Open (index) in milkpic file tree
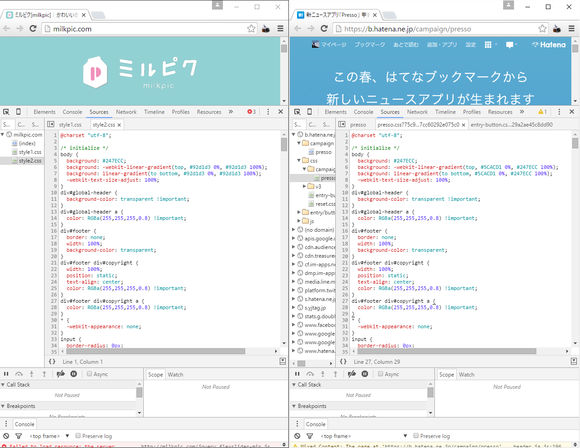The width and height of the screenshot is (580, 448). tap(27, 143)
